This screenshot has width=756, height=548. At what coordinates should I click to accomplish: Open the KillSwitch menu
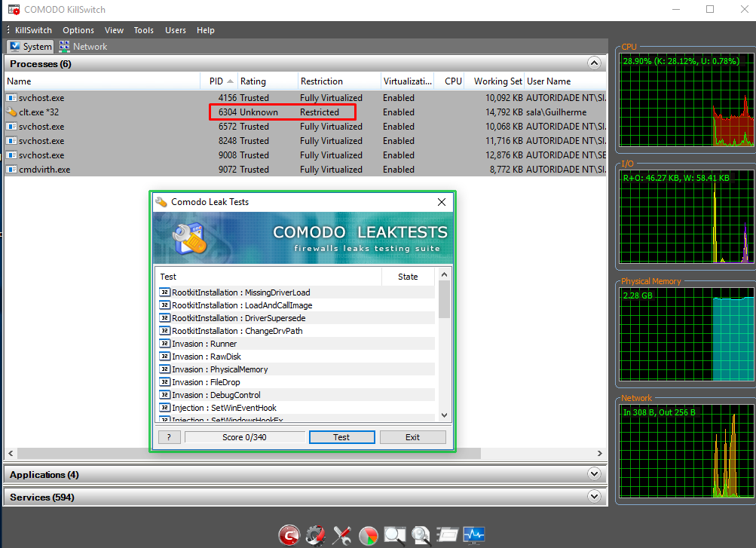tap(33, 30)
